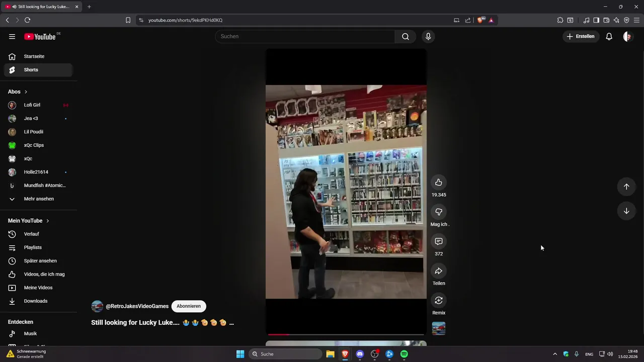The image size is (644, 362).
Task: Dislike the short with thumbs down
Action: tap(439, 212)
